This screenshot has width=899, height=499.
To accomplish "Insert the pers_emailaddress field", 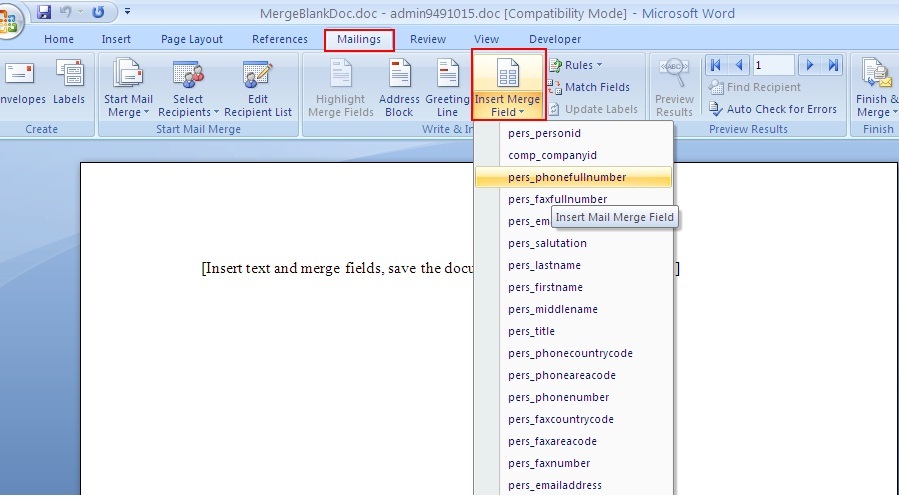I will coord(573,485).
